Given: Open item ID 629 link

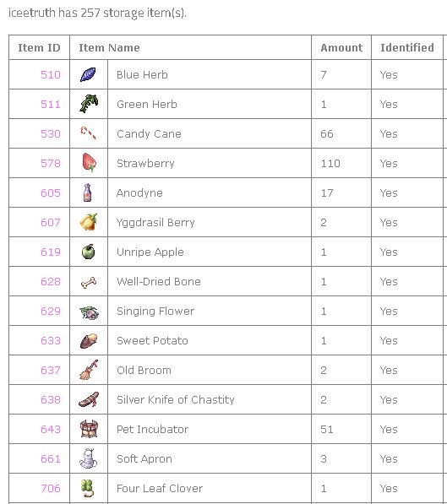Looking at the screenshot, I should 51,312.
